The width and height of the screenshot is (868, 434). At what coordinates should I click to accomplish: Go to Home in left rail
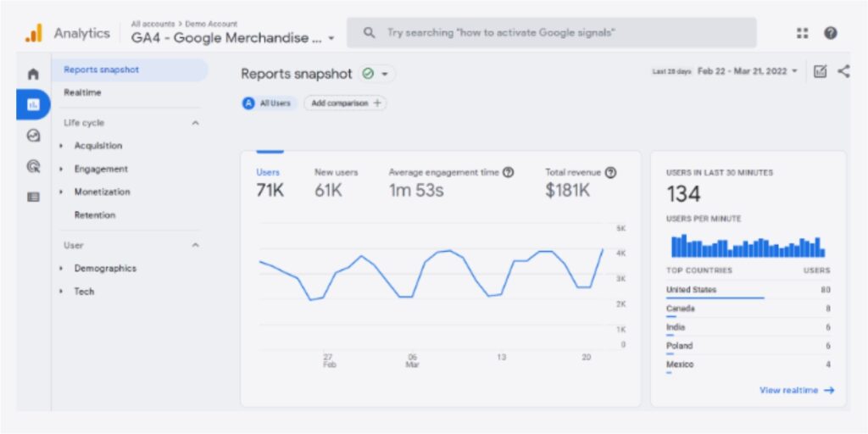[33, 74]
